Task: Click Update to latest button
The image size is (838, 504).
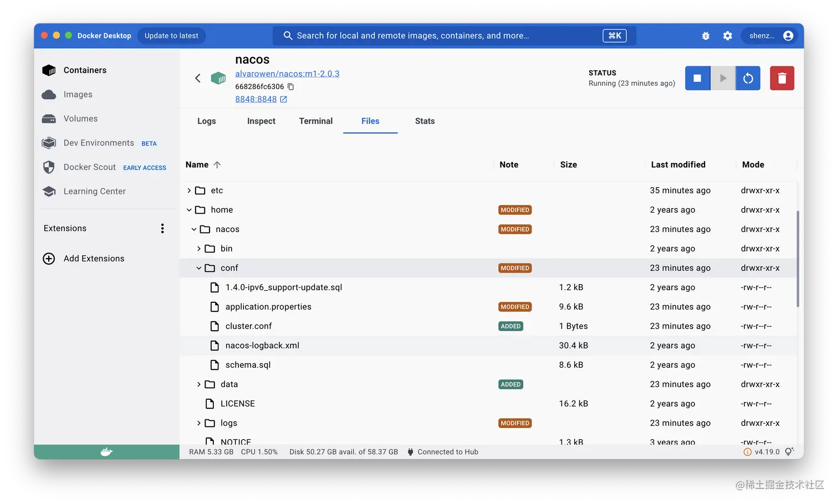Action: pos(171,35)
